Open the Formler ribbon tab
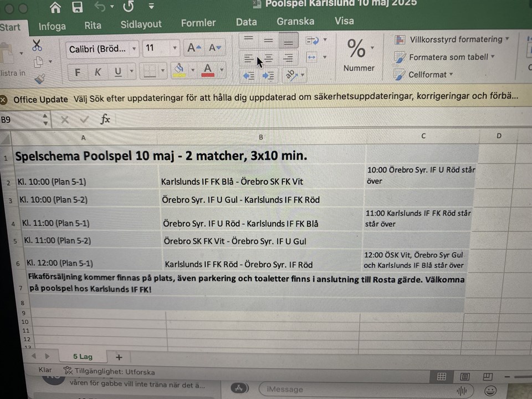Screen dimensions: 532x399 pyautogui.click(x=198, y=23)
